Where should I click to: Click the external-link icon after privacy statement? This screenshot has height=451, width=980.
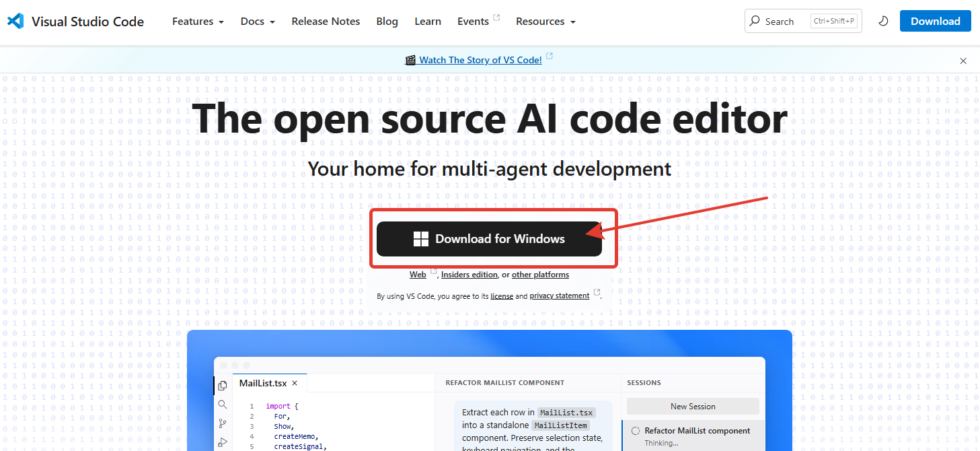597,293
